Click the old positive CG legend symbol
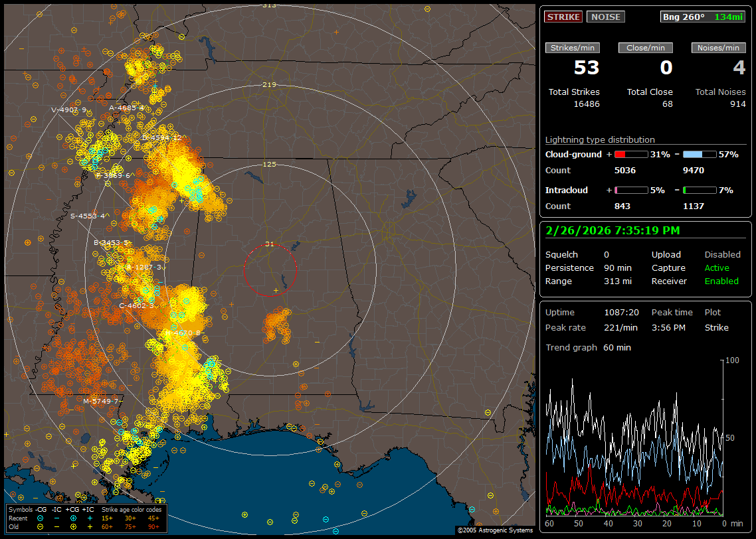Screen dimensions: 756x539 tap(73, 526)
